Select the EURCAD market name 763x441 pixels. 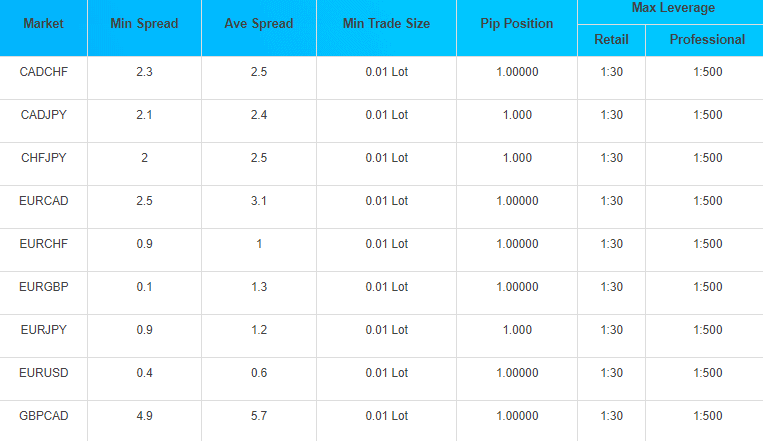click(x=43, y=201)
